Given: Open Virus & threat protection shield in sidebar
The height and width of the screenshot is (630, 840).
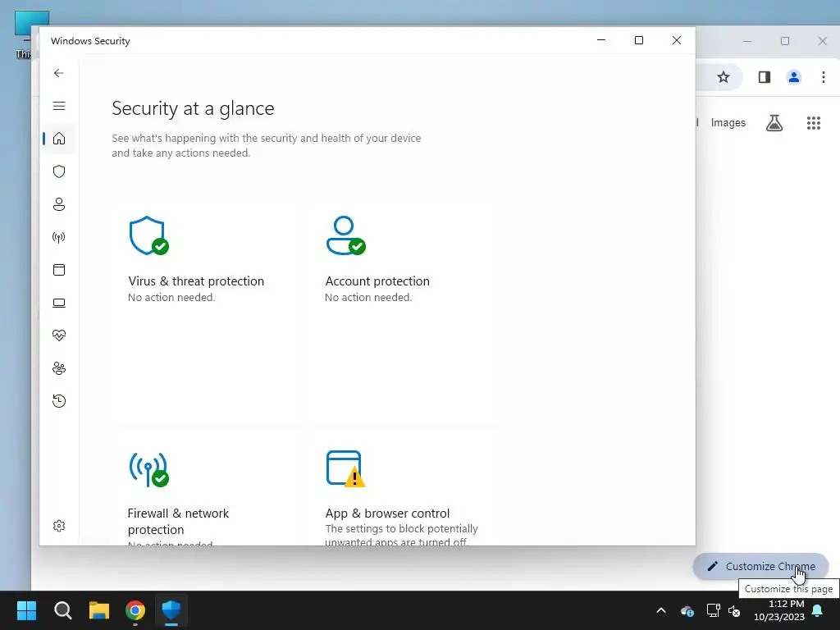Looking at the screenshot, I should click(x=59, y=171).
